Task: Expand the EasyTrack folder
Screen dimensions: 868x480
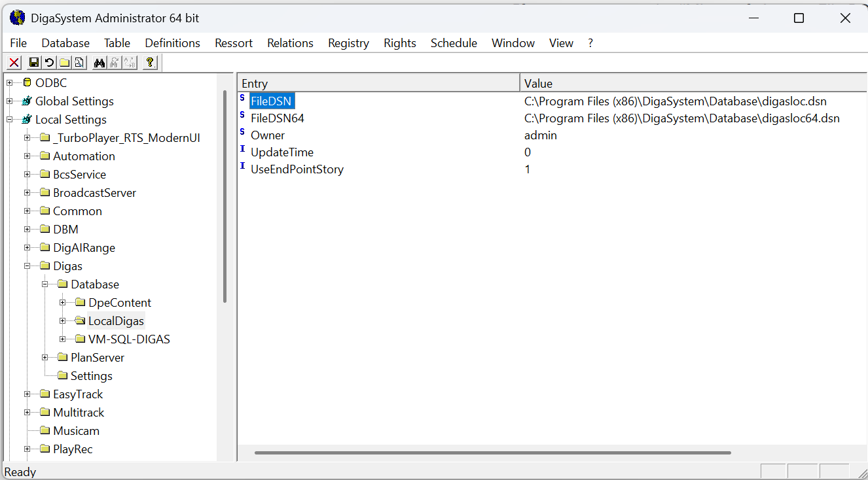Action: 27,394
